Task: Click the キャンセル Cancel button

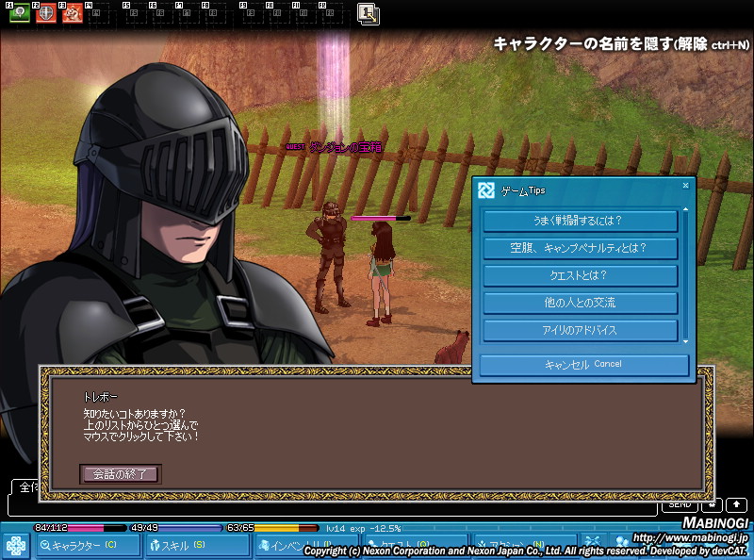Action: (584, 365)
